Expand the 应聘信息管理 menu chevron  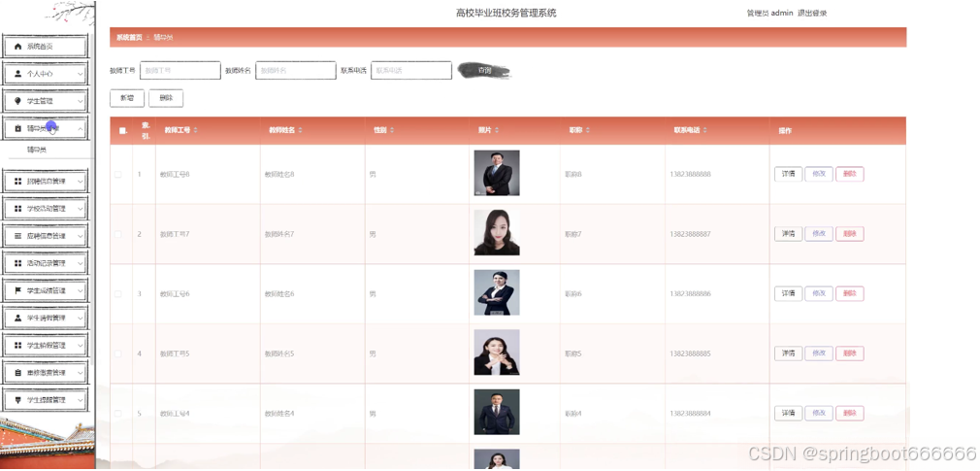click(x=81, y=236)
